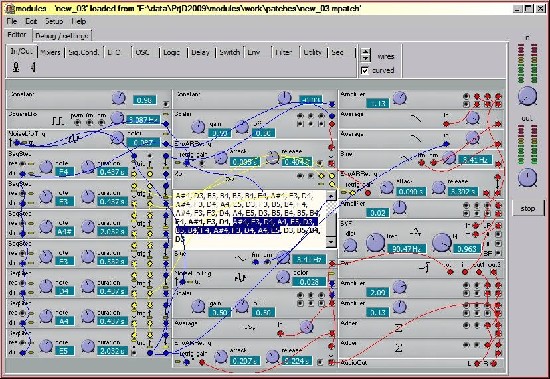
Task: Open the Debug / settings tab
Action: 62,35
